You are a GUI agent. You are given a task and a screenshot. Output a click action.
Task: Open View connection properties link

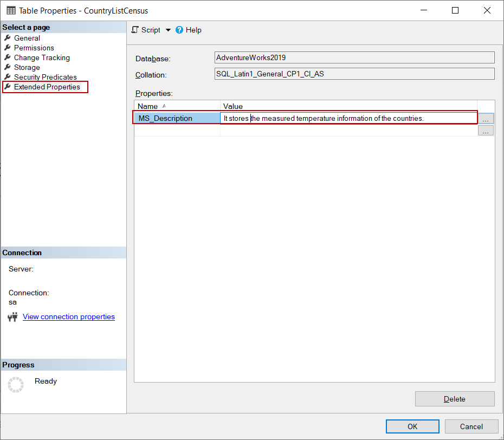pos(68,316)
